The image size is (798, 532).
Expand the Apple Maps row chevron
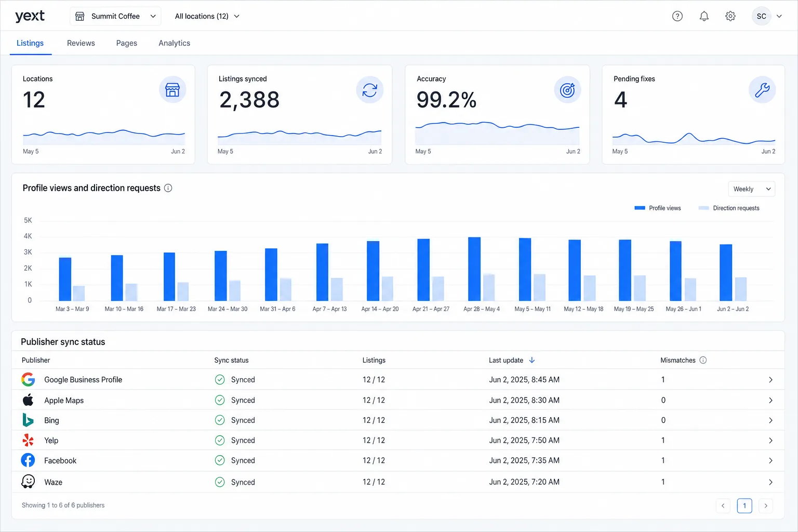tap(770, 401)
